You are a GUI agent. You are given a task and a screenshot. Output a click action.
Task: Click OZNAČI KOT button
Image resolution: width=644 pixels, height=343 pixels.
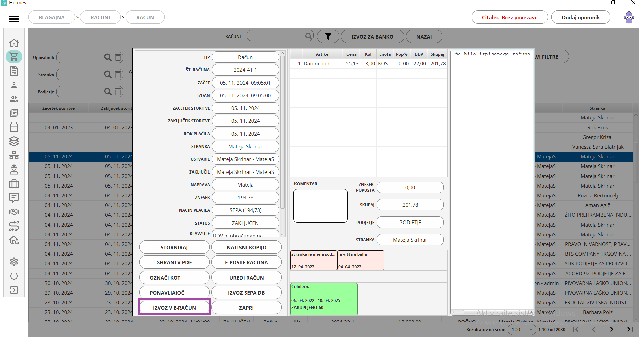174,278
